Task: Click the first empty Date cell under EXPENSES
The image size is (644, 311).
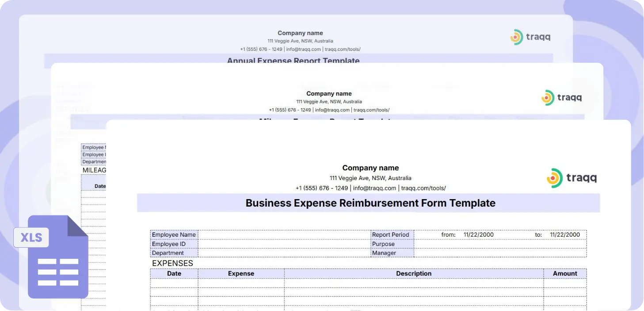Action: coord(174,283)
